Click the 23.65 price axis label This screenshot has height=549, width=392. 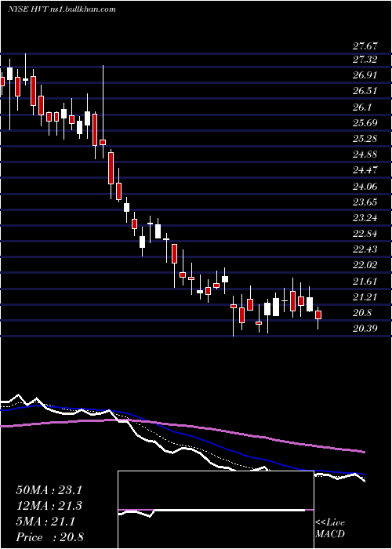(365, 202)
